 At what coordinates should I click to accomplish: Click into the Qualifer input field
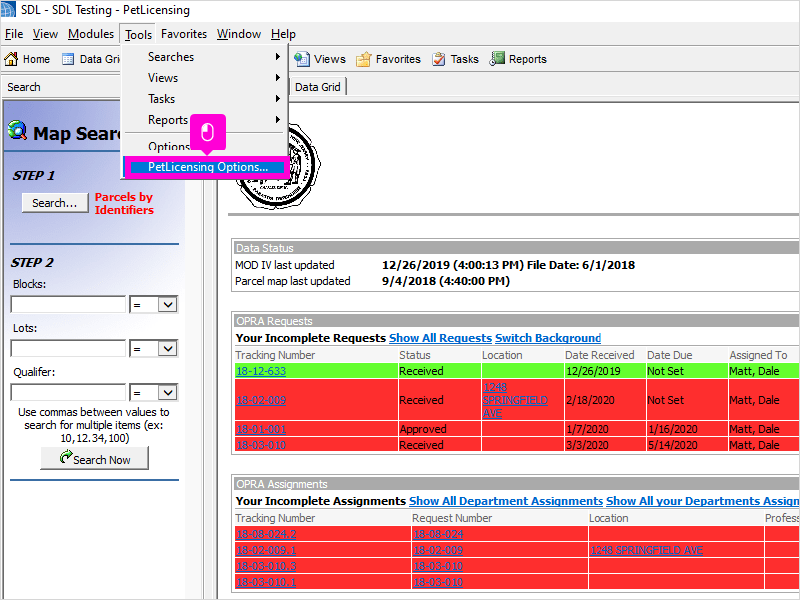coord(68,392)
